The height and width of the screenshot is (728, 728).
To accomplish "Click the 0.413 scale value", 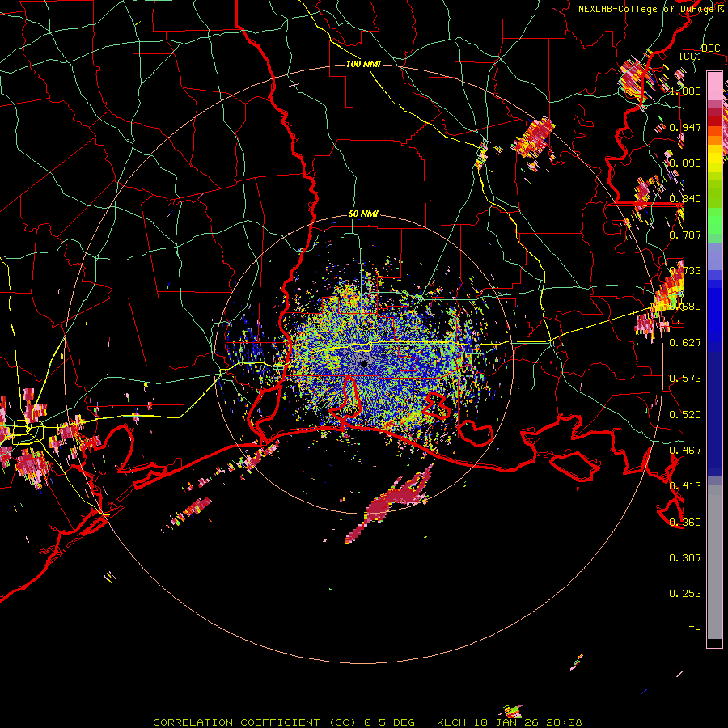I will coord(685,486).
